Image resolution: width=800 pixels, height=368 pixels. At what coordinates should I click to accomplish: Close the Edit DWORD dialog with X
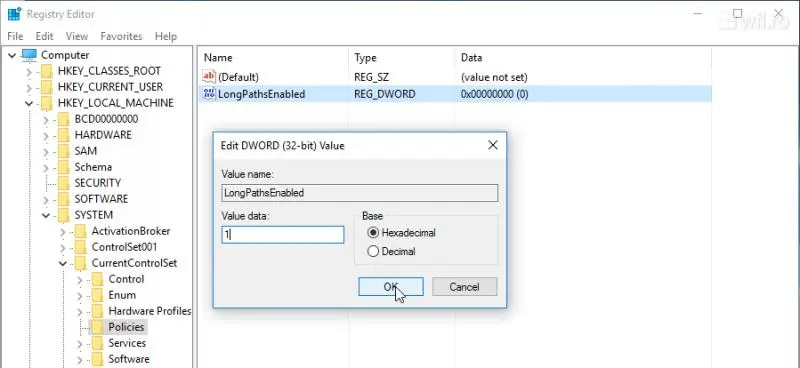click(493, 145)
